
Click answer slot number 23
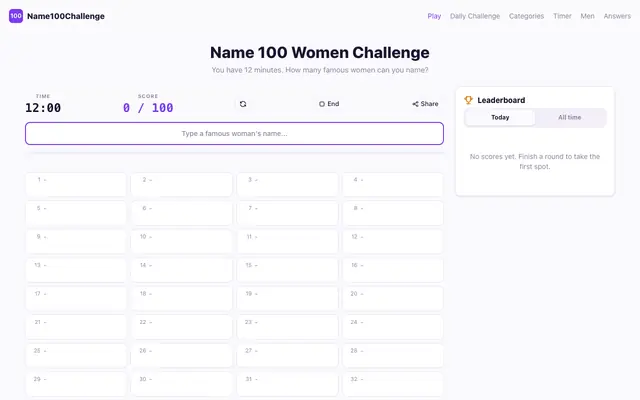click(x=287, y=327)
